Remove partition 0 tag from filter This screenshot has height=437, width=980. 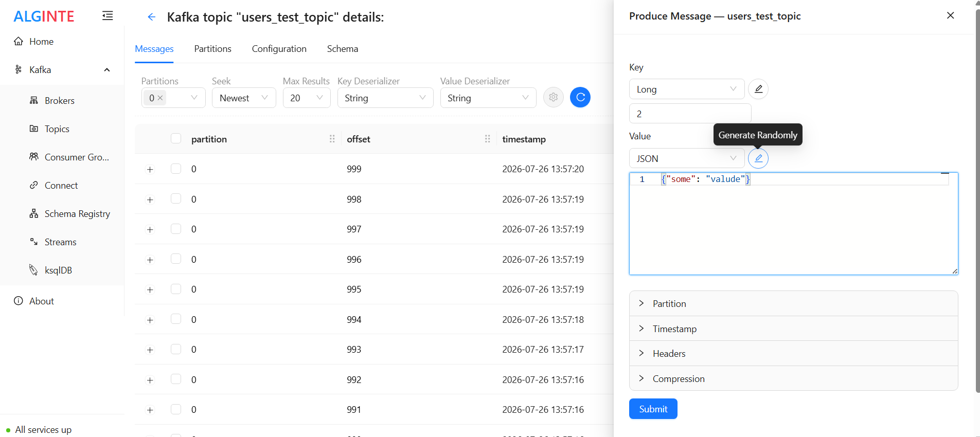pyautogui.click(x=161, y=98)
